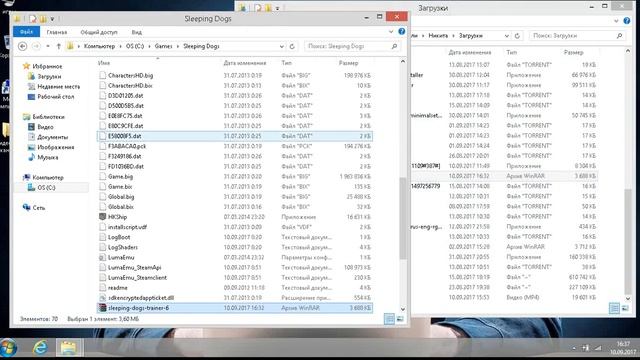Select Видео library in navigation pane
Image resolution: width=640 pixels, height=360 pixels.
click(45, 127)
